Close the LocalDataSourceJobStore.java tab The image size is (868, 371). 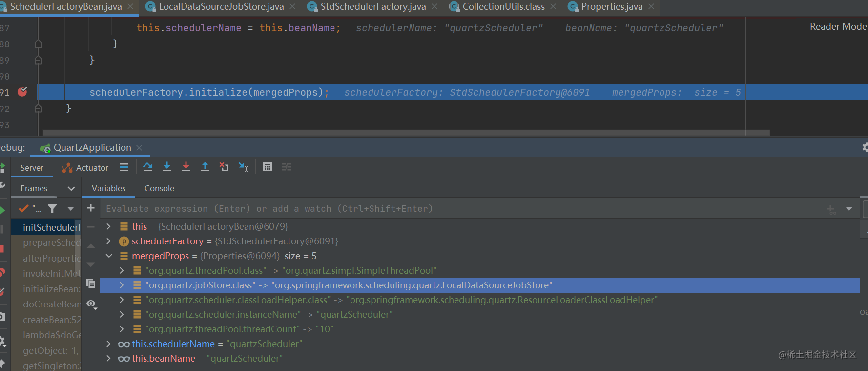pyautogui.click(x=292, y=7)
